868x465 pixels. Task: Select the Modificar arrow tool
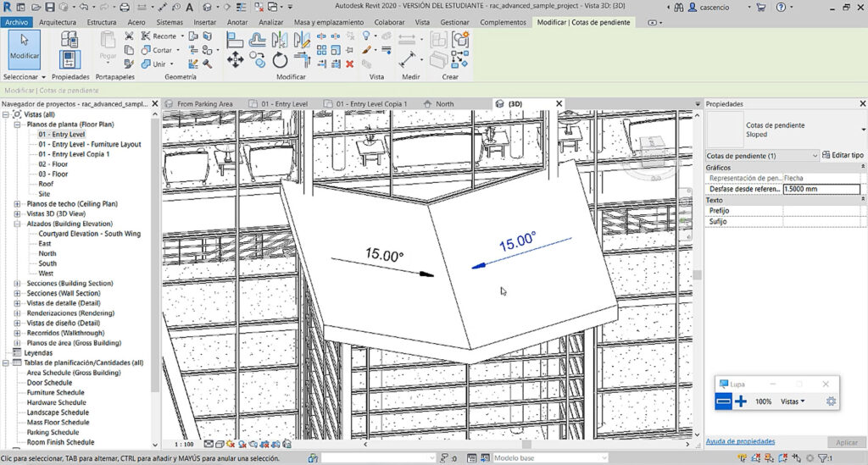point(24,47)
